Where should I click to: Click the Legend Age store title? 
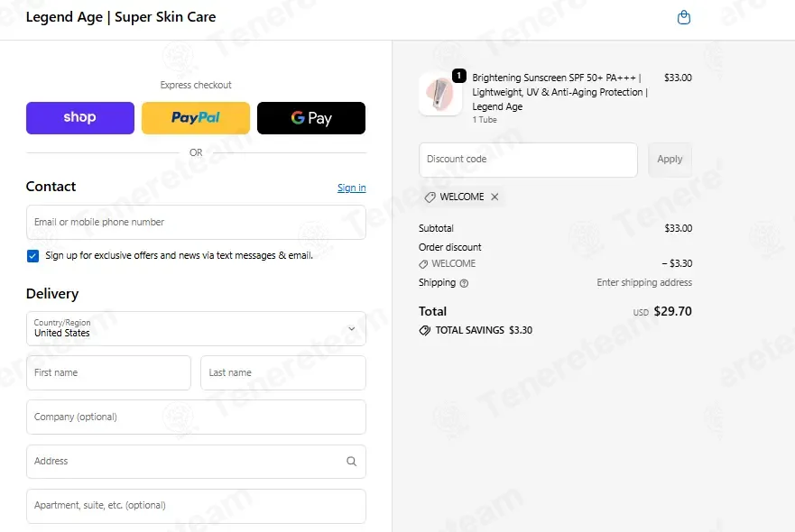[x=121, y=17]
